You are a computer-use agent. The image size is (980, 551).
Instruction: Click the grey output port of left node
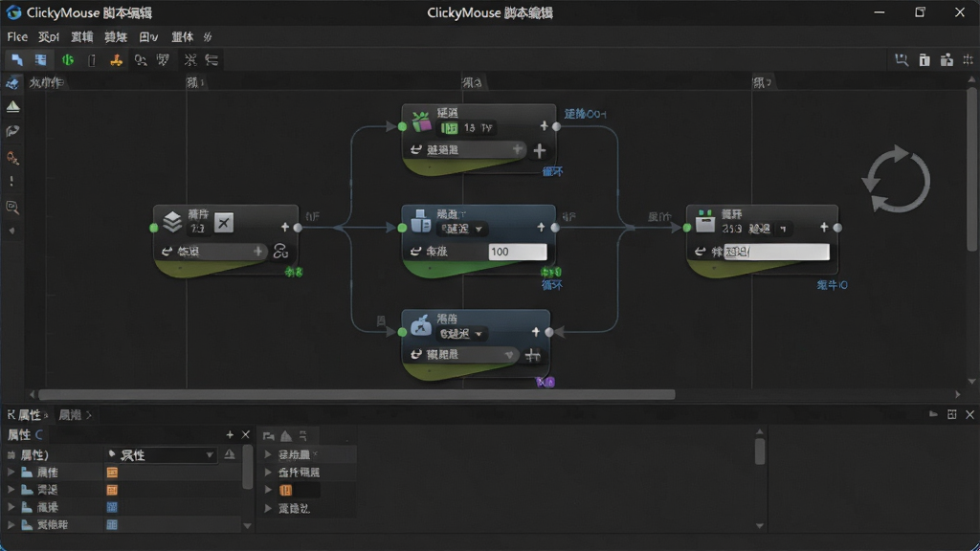tap(299, 228)
